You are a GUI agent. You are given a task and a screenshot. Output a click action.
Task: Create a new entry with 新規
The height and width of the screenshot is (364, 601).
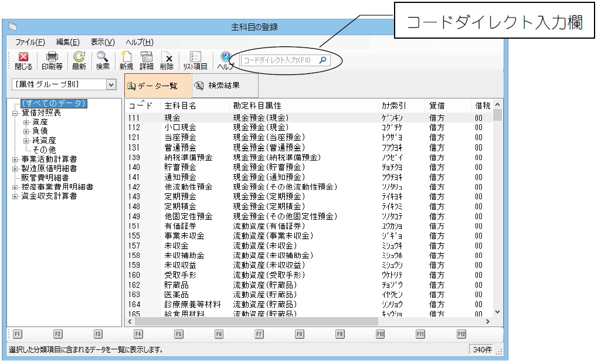[x=126, y=60]
